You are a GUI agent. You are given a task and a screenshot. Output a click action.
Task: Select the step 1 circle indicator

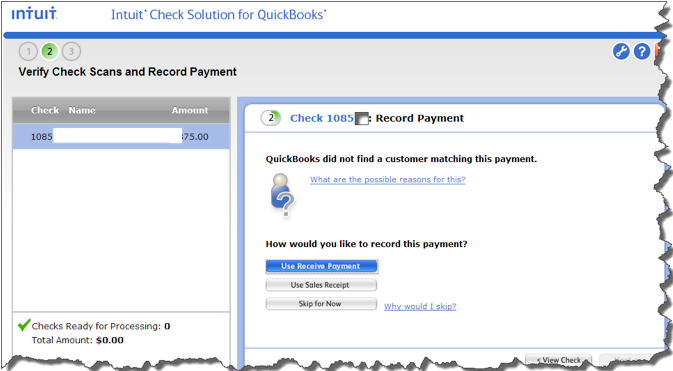pos(28,52)
